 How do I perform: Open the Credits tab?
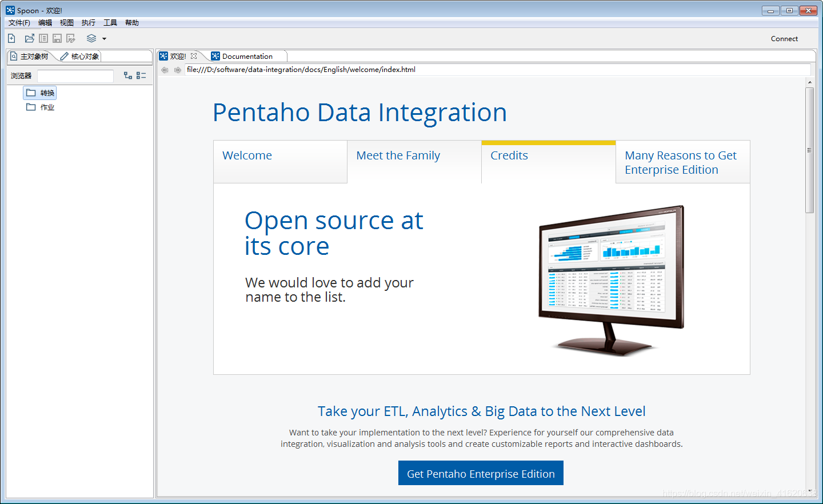[x=549, y=162]
